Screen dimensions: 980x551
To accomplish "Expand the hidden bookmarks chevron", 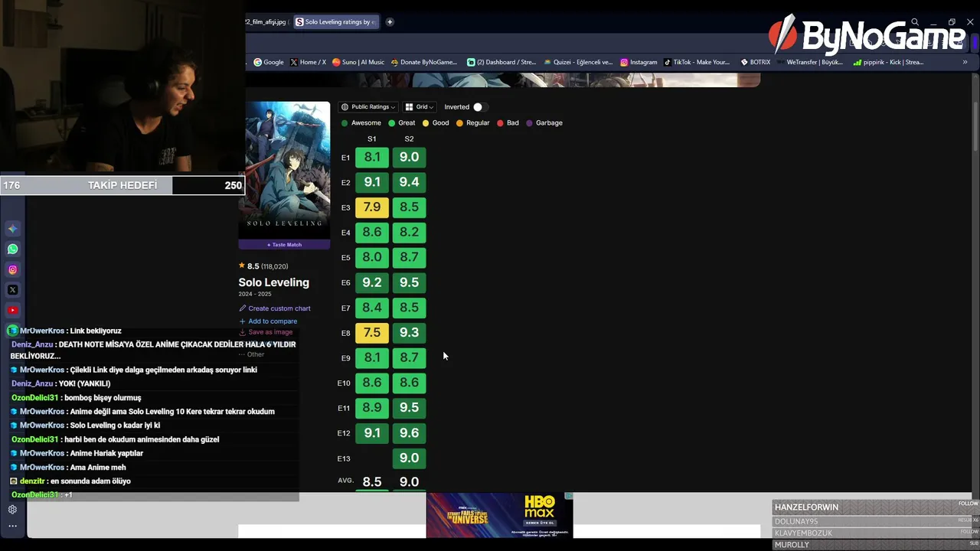I will click(965, 62).
